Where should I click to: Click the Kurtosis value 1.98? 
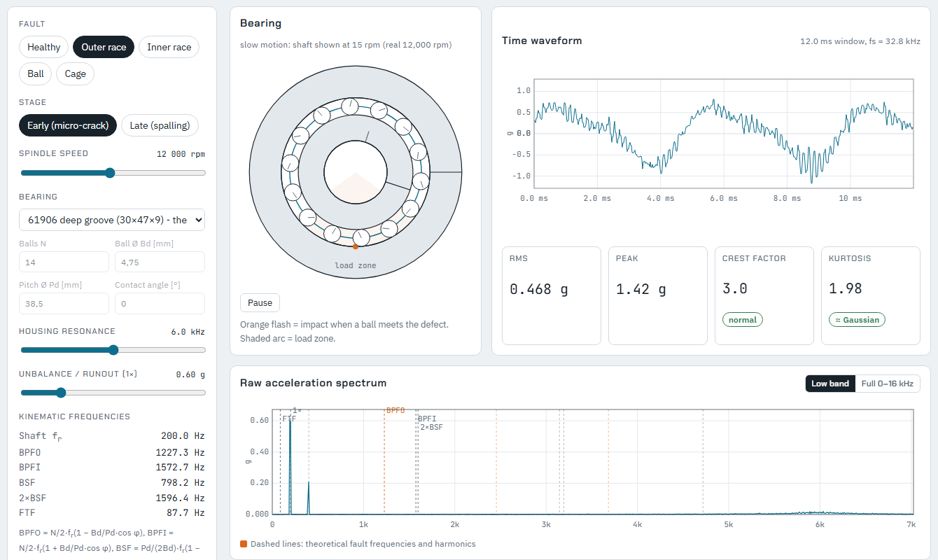[x=846, y=288]
